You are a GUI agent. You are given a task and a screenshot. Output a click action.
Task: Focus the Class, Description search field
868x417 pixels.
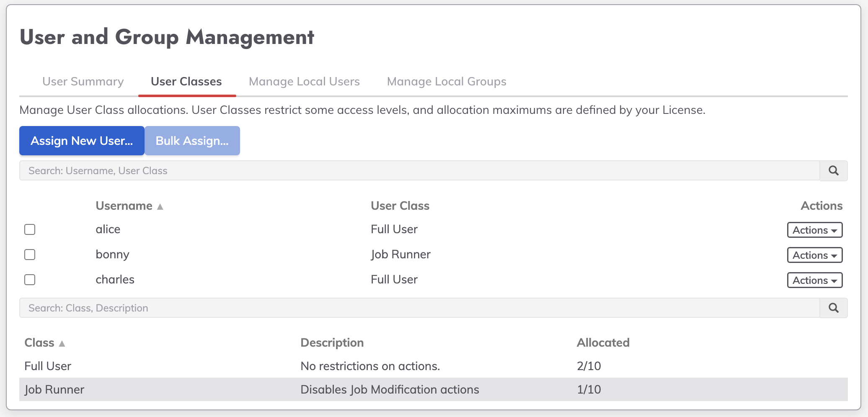click(419, 308)
